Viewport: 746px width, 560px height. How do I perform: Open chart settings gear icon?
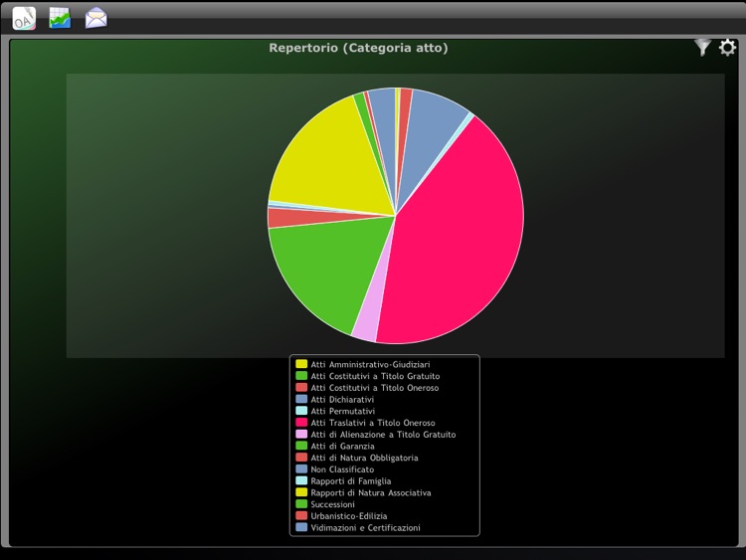click(x=727, y=48)
